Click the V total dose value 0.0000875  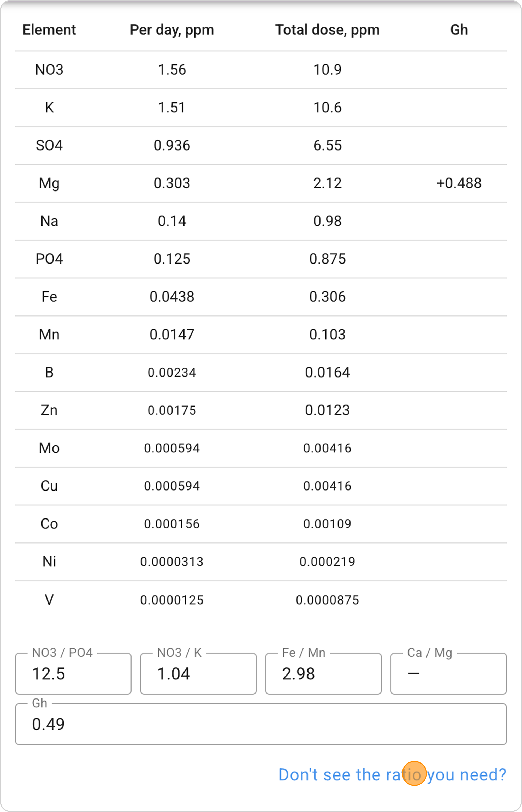click(x=327, y=600)
